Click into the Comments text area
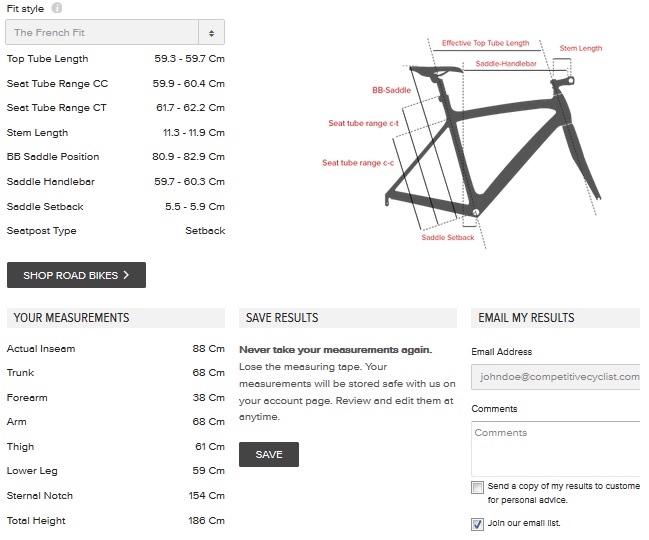 [x=556, y=447]
